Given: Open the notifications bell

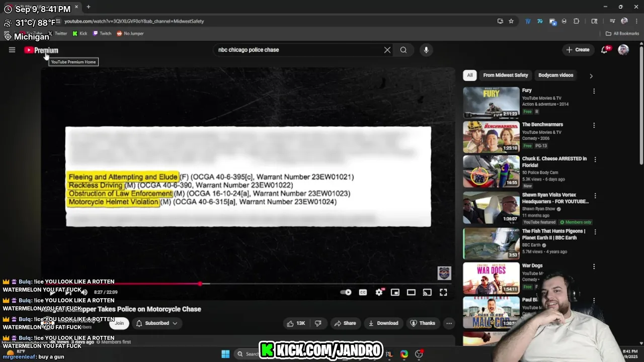Looking at the screenshot, I should coord(605,50).
